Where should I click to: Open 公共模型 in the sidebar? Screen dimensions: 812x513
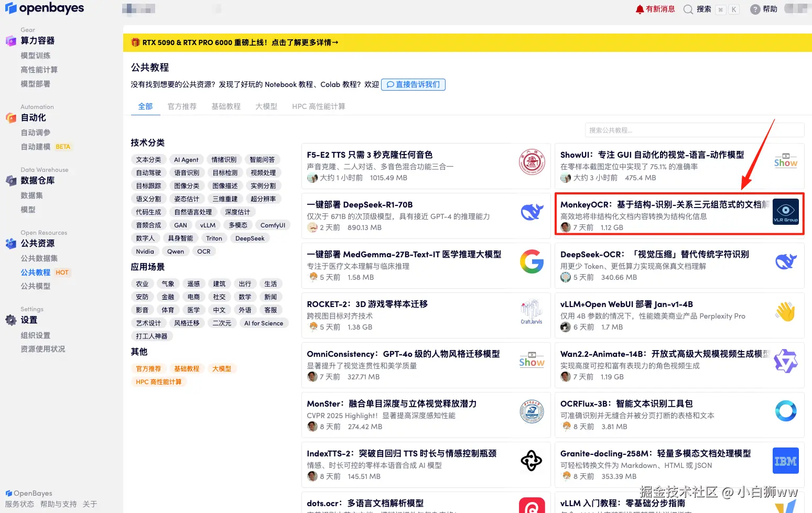[x=36, y=286]
